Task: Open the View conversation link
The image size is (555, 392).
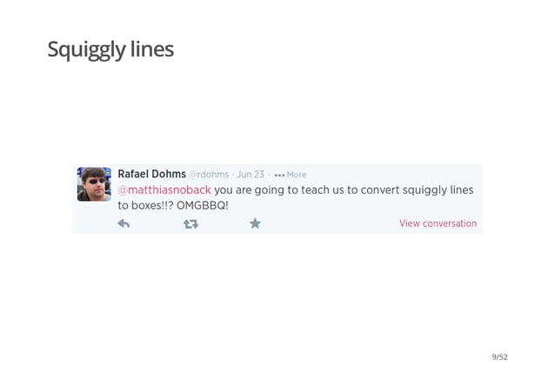Action: [x=438, y=223]
